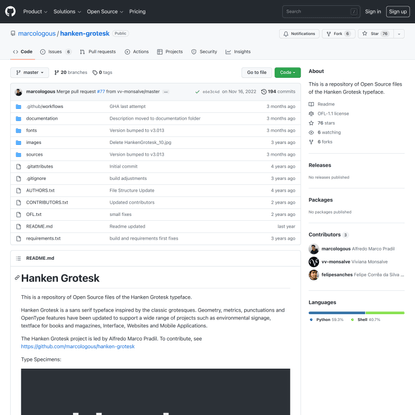415x415 pixels.
Task: Click the fonts folder icon
Action: click(19, 130)
